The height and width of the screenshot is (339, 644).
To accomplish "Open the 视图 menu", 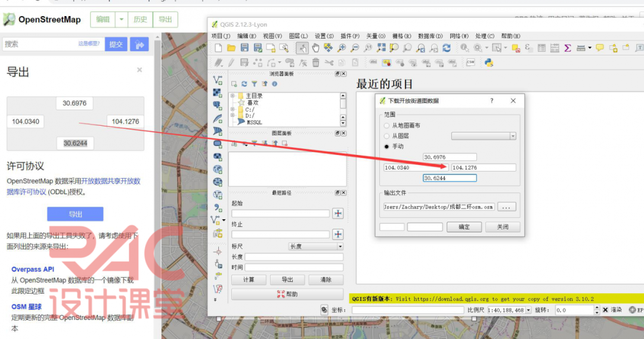I will pyautogui.click(x=273, y=36).
